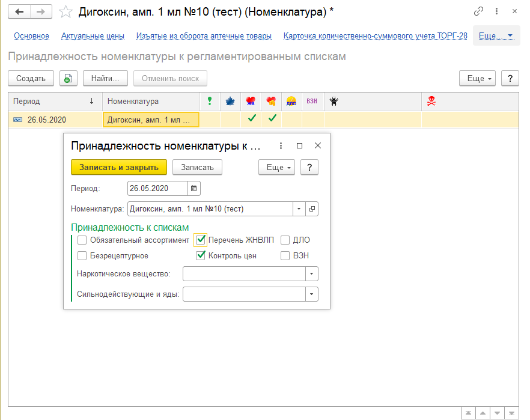Click the ВЗН column header
The height and width of the screenshot is (420, 530).
point(312,101)
